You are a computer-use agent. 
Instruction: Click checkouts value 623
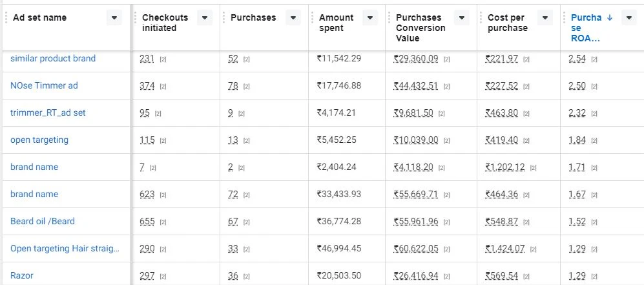tap(147, 195)
